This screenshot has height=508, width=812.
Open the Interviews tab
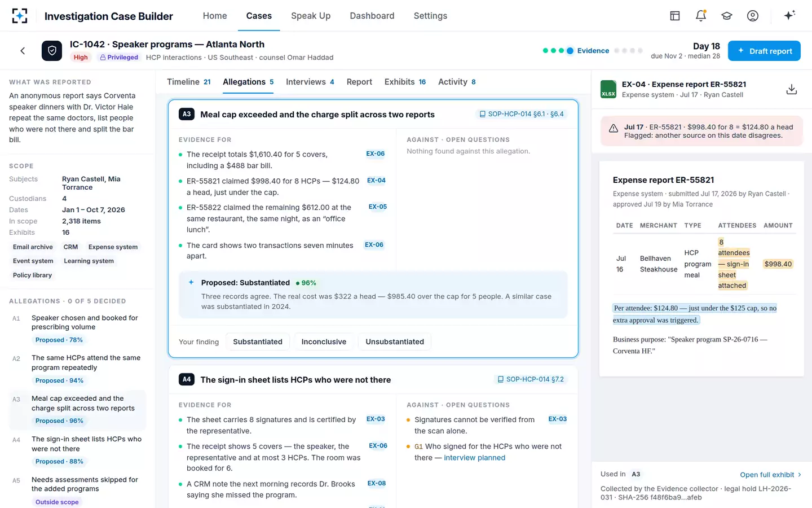pyautogui.click(x=310, y=82)
